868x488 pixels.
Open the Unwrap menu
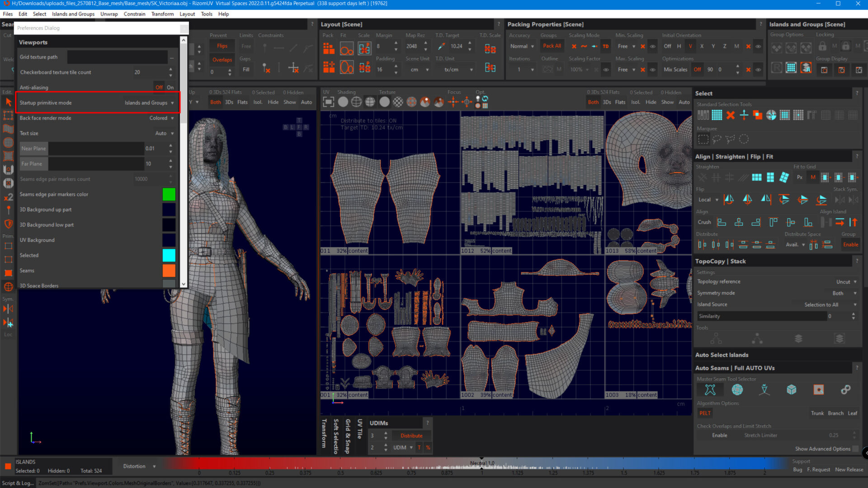(109, 14)
